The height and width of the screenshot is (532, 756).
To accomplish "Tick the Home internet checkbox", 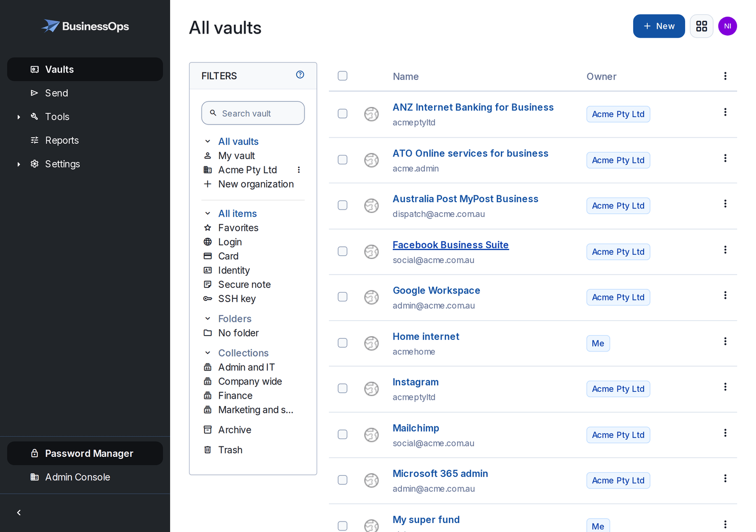I will point(342,343).
